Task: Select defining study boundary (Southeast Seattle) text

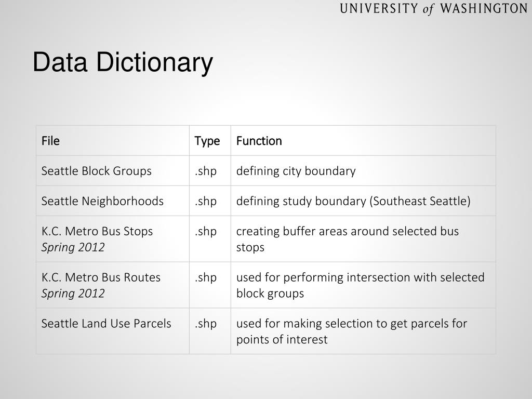Action: pyautogui.click(x=353, y=201)
